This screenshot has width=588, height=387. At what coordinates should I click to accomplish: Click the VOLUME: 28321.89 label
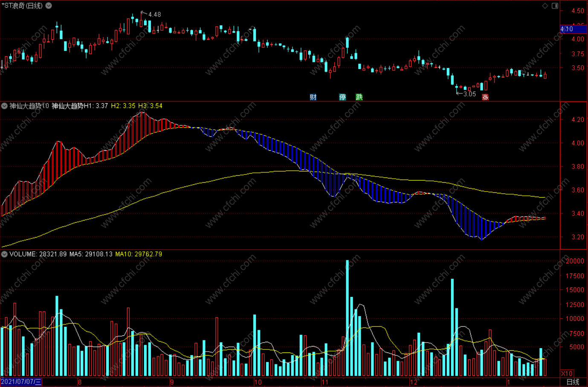pos(38,254)
